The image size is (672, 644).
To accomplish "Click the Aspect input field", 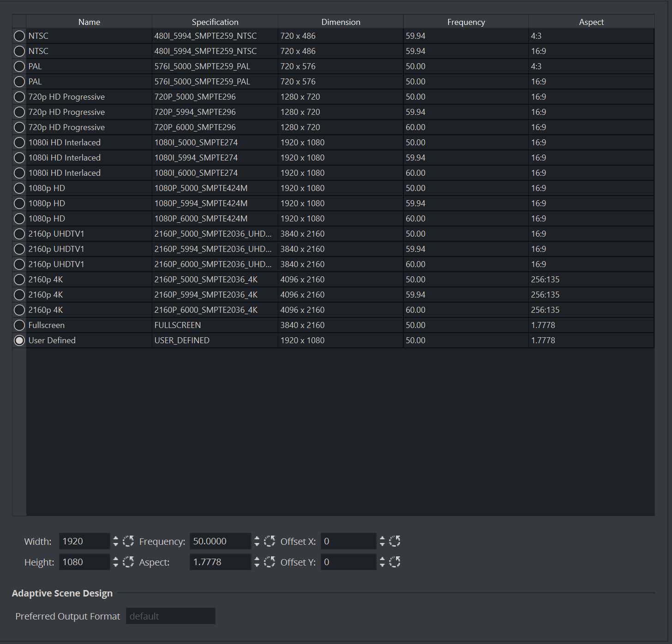I will coord(220,562).
